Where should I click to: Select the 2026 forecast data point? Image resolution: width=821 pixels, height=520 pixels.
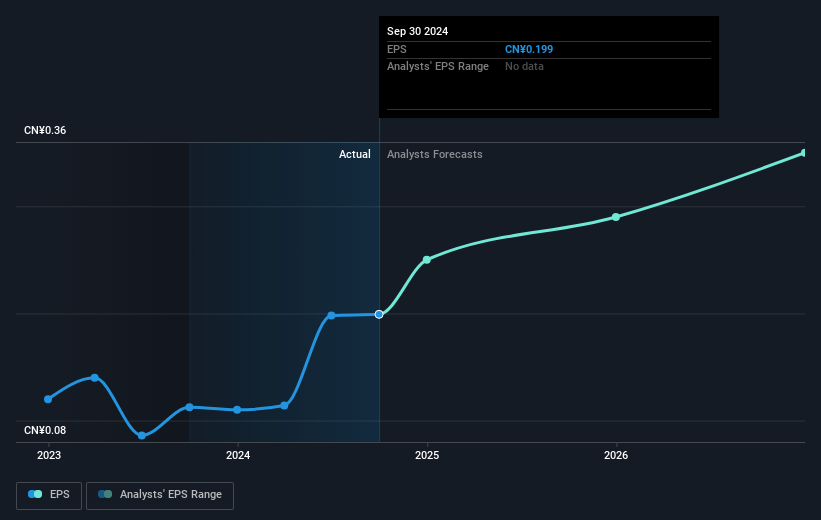pyautogui.click(x=616, y=217)
